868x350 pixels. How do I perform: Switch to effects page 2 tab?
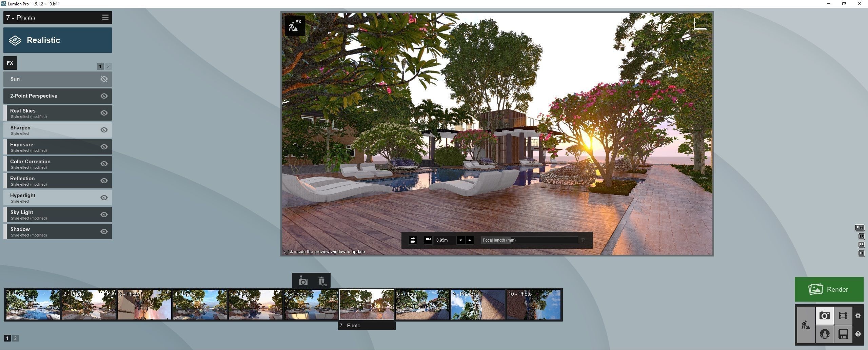tap(108, 66)
